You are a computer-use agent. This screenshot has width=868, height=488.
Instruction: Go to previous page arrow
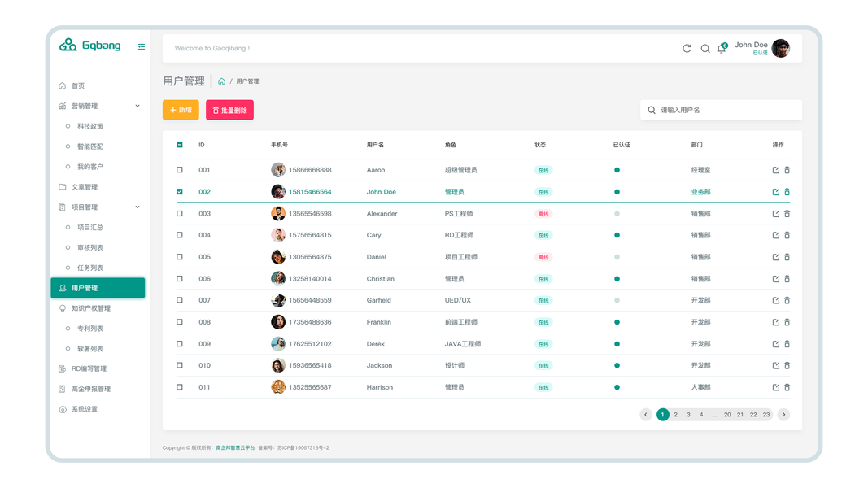click(x=645, y=415)
